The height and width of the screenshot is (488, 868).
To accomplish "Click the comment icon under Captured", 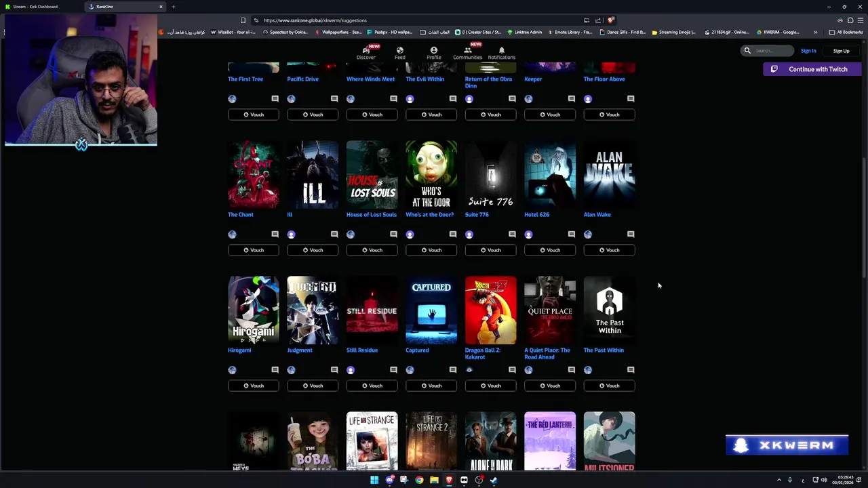I will pos(453,370).
